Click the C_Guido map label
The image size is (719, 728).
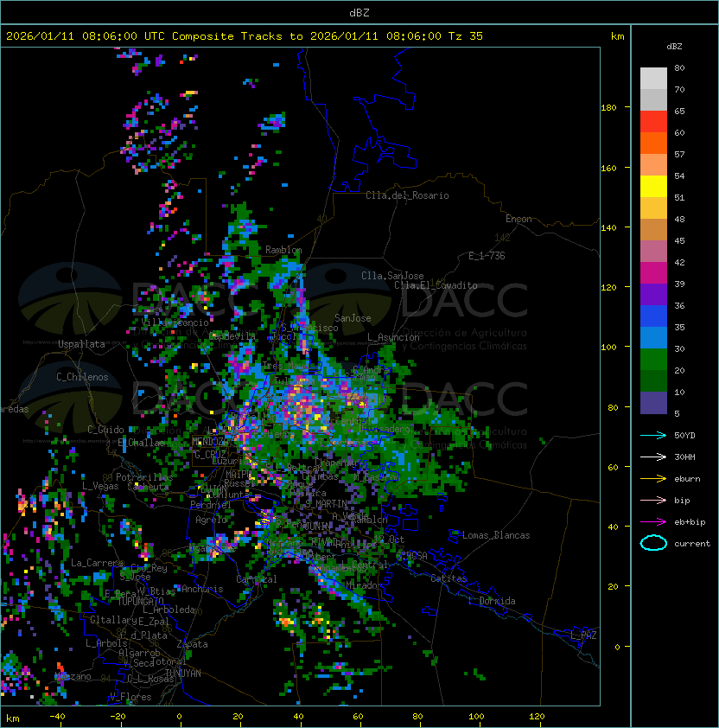(x=105, y=430)
